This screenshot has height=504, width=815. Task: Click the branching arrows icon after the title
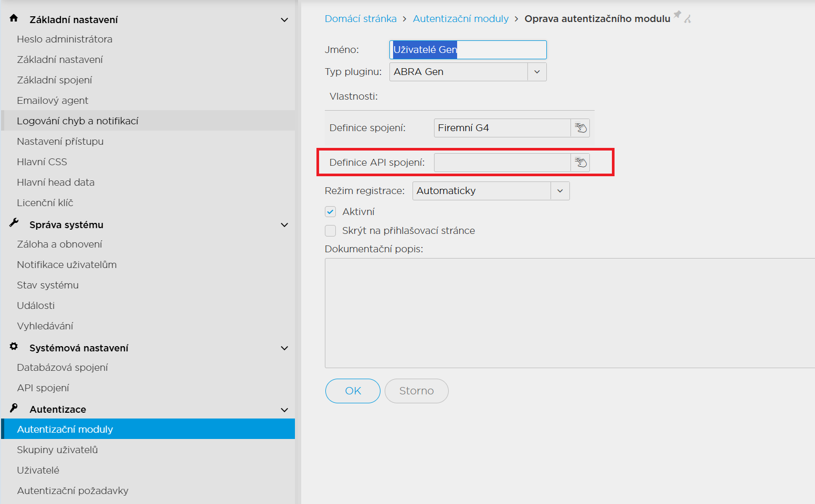tap(687, 19)
